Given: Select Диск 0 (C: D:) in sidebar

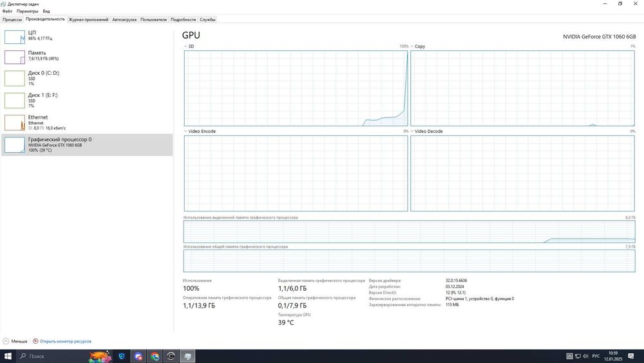Looking at the screenshot, I should (x=87, y=78).
